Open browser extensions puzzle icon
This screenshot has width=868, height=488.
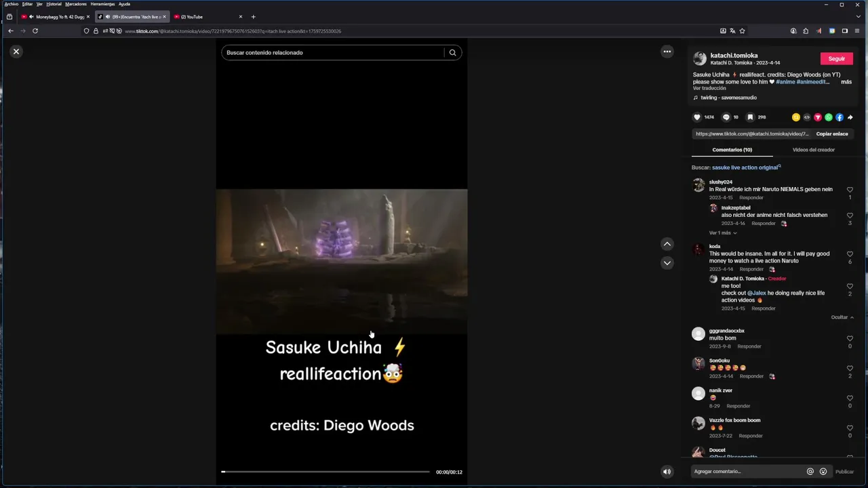(806, 30)
